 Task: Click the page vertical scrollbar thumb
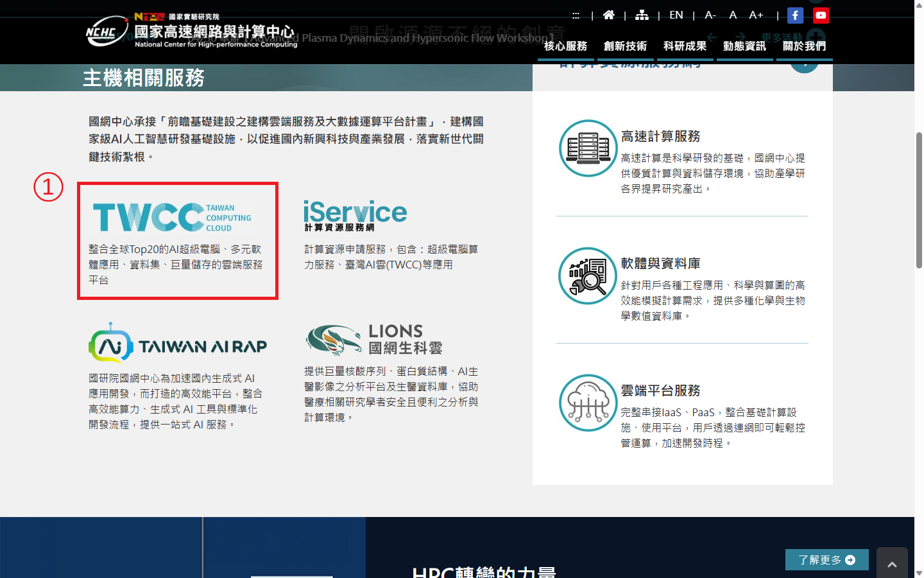[x=919, y=200]
